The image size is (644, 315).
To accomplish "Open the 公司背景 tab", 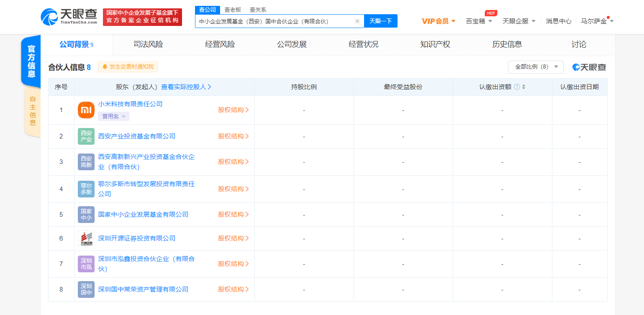I will coord(76,44).
